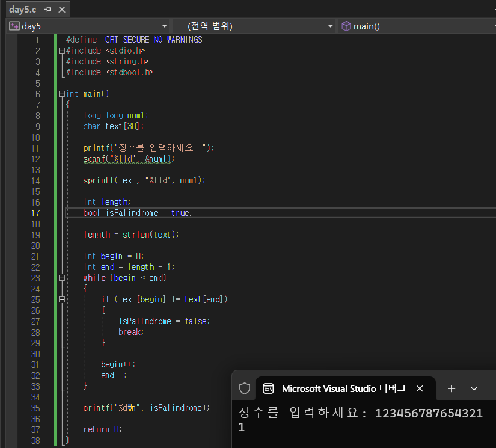
Task: Click on 'int begin = 0;' line
Action: (x=114, y=256)
